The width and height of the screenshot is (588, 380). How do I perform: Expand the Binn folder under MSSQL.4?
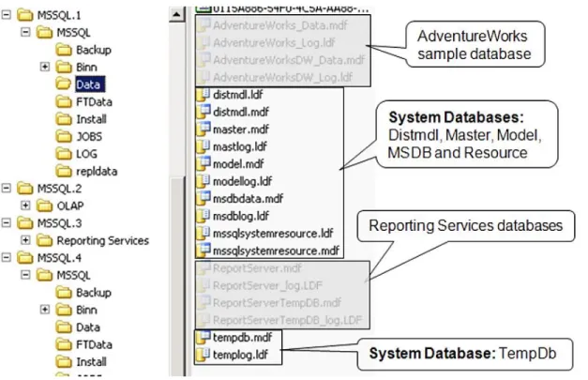[x=45, y=310]
